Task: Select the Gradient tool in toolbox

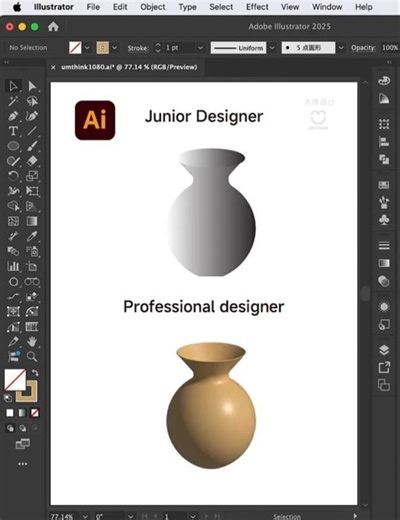Action: [32, 221]
